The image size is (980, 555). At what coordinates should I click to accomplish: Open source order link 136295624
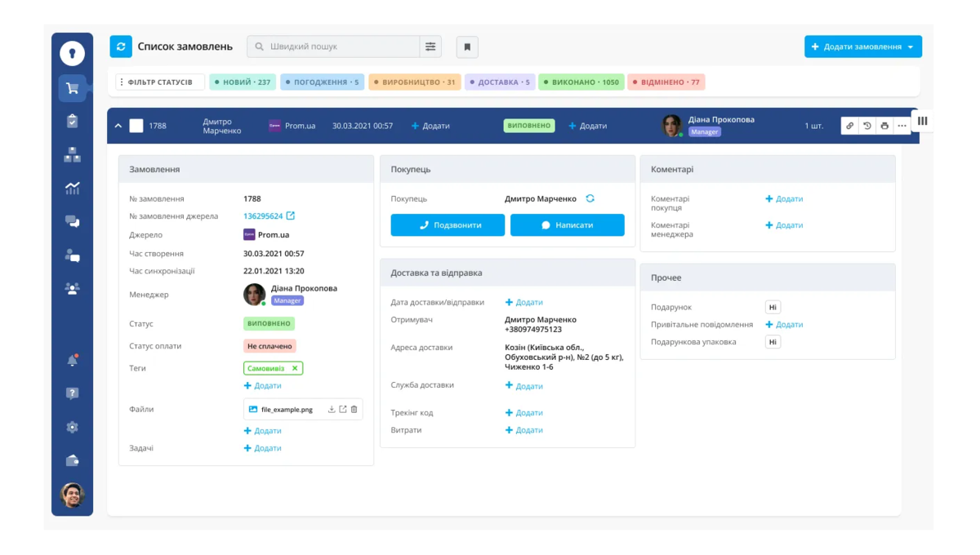(263, 216)
